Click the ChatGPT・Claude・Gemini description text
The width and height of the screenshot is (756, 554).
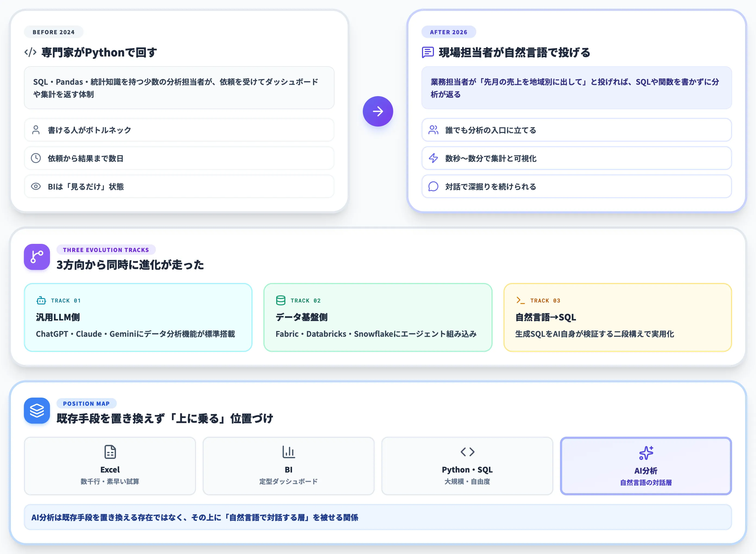136,334
